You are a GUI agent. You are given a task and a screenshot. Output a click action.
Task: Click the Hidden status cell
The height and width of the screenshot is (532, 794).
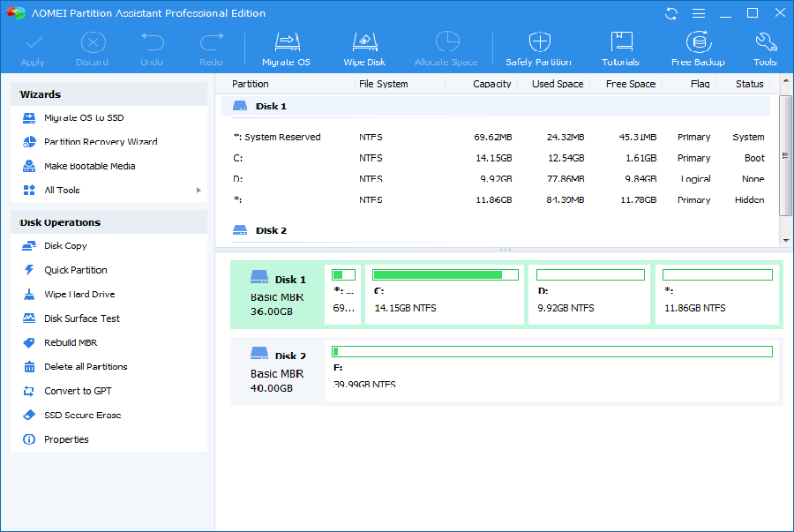tap(749, 200)
